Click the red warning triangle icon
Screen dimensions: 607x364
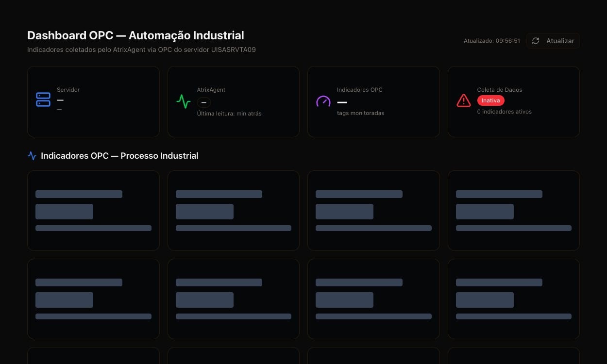click(464, 100)
